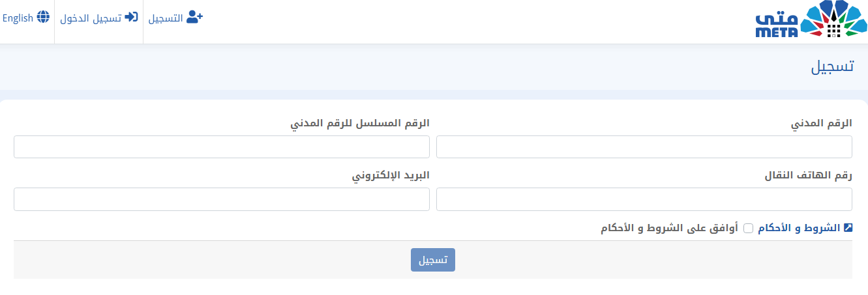Image resolution: width=868 pixels, height=295 pixels.
Task: Click the globe icon beside English
Action: tap(43, 18)
